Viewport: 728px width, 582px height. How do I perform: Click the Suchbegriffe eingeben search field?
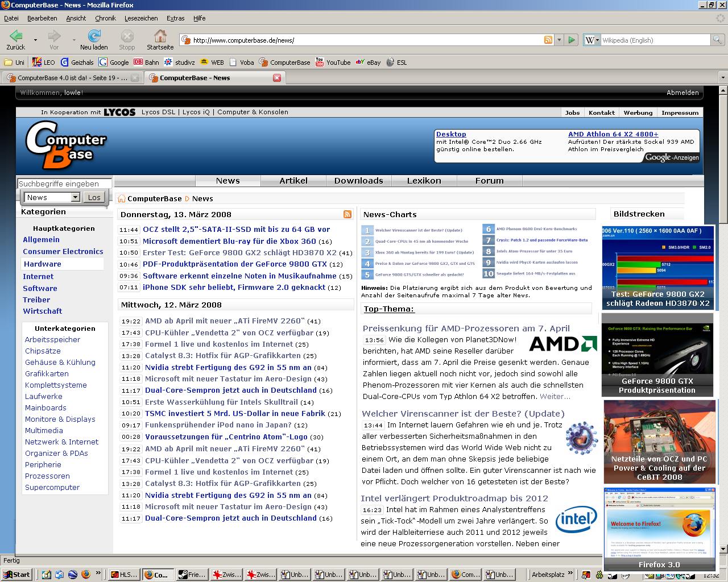click(x=65, y=184)
